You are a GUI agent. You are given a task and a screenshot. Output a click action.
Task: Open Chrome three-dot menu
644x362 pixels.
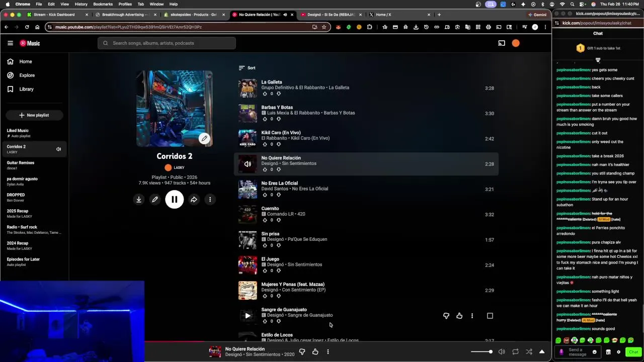click(x=545, y=27)
